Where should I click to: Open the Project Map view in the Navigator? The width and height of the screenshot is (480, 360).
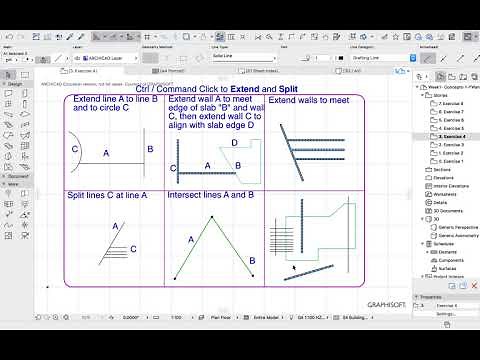pyautogui.click(x=441, y=77)
